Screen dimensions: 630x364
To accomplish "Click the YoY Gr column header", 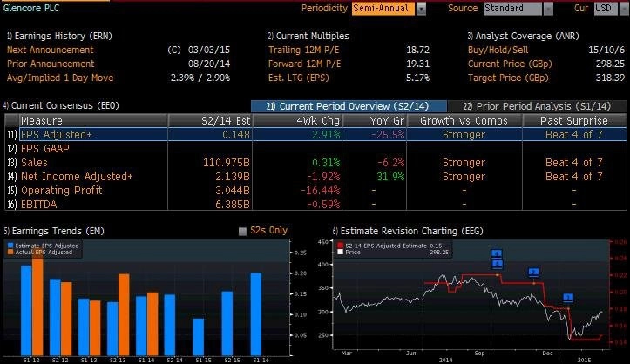I will tap(375, 121).
